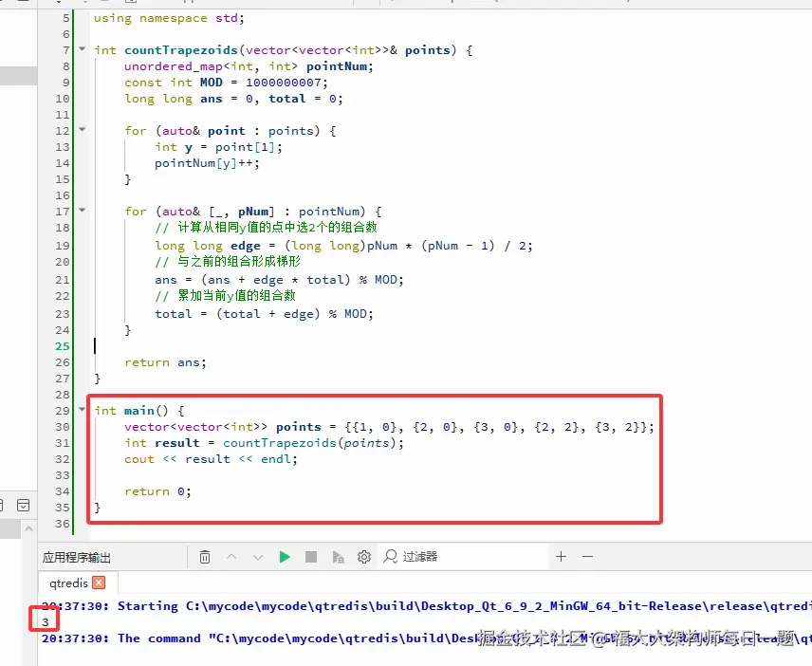Click 'int result = countTrapezoids(points);' line
The height and width of the screenshot is (666, 812).
pos(264,443)
